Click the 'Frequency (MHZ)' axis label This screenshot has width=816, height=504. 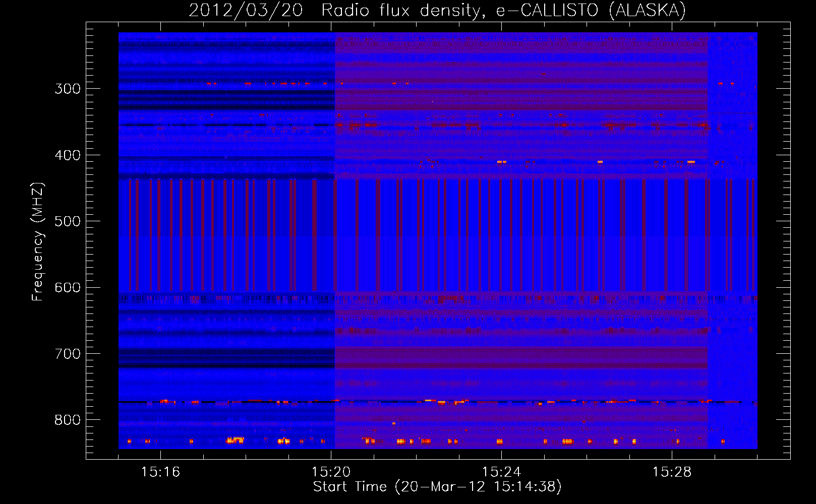[x=38, y=242]
